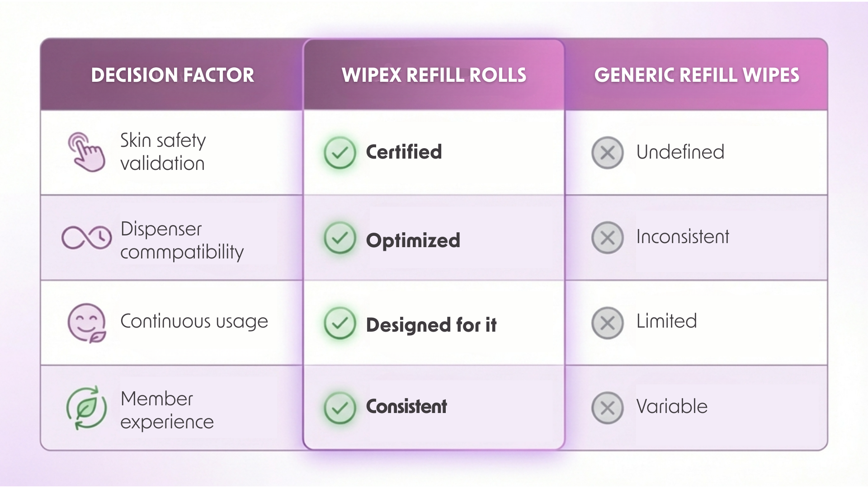Click the smiley face leaf icon
The image size is (868, 488).
[86, 323]
